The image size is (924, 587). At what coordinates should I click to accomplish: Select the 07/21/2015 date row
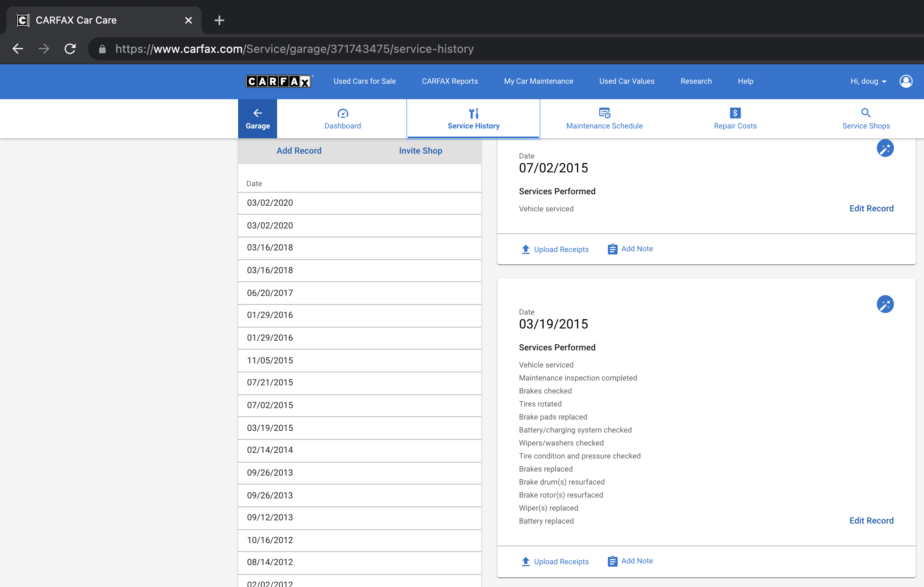tap(360, 383)
